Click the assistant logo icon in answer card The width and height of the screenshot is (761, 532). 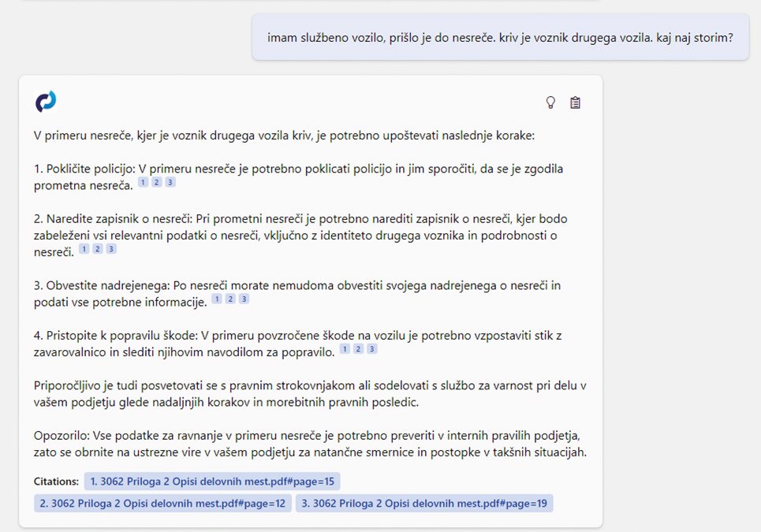point(46,102)
